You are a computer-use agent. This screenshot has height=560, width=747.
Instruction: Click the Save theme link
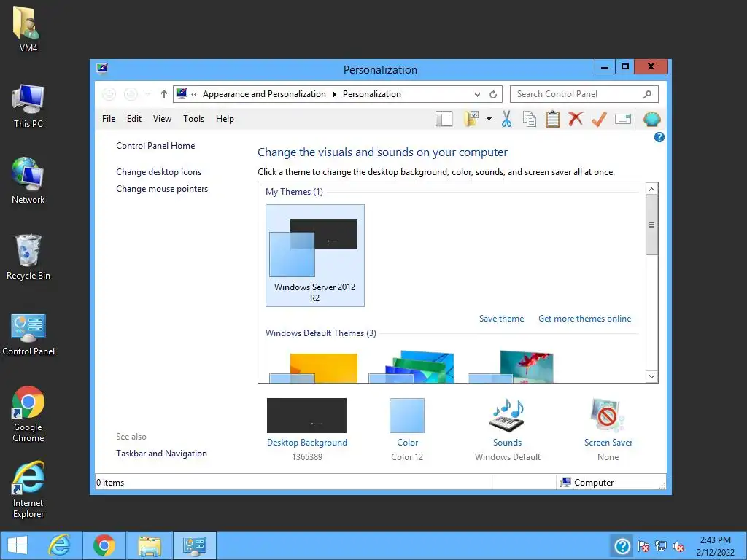click(501, 319)
